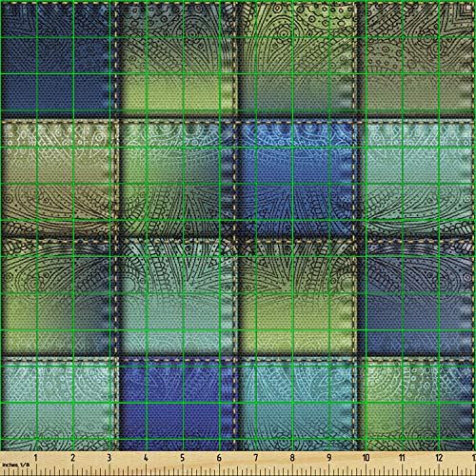Screen dimensions: 476x476
Task: Click the number 12 on the ruler
Action: pyautogui.click(x=439, y=458)
